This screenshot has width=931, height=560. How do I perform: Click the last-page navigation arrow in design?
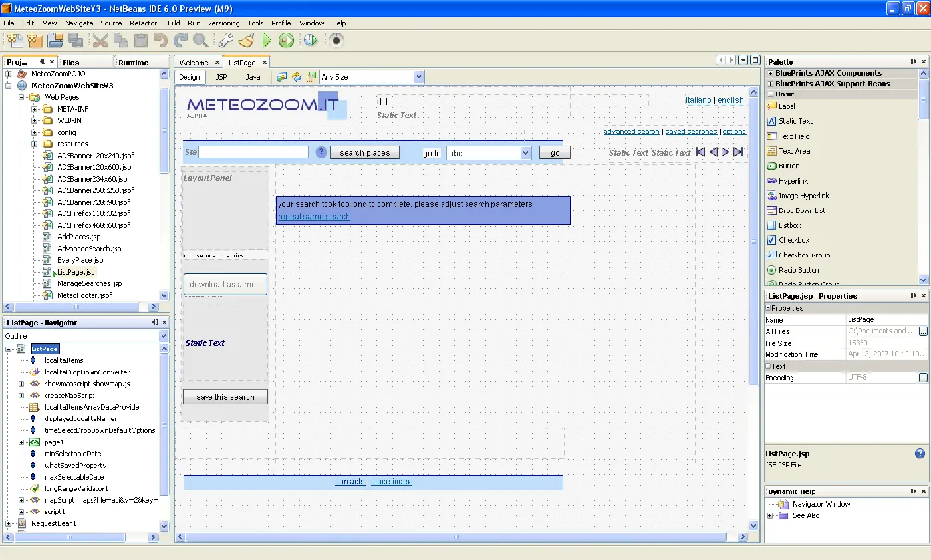738,152
